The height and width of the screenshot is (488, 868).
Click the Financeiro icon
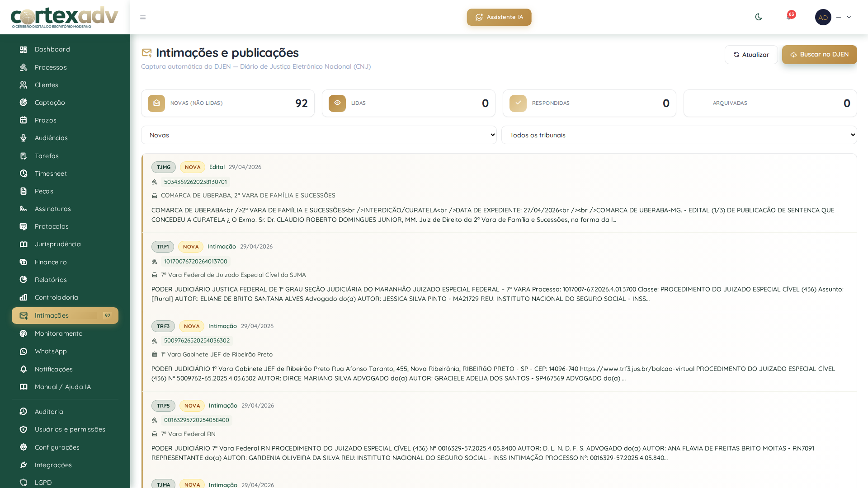coord(24,262)
